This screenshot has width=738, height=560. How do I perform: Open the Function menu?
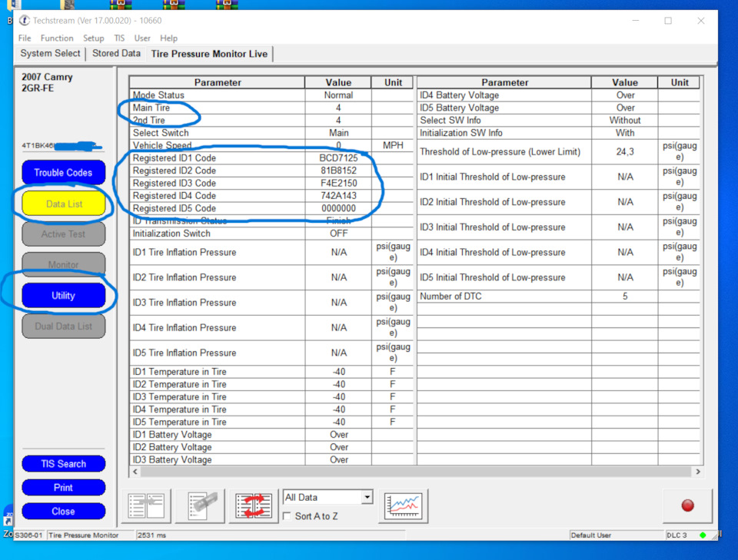(x=57, y=38)
